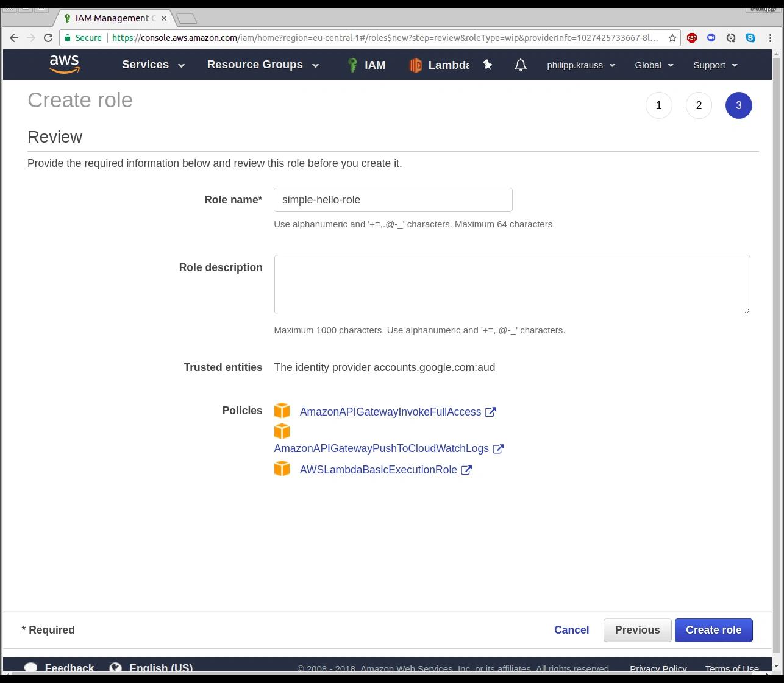Close the IAM Management browser tab
The width and height of the screenshot is (784, 683).
tap(163, 18)
